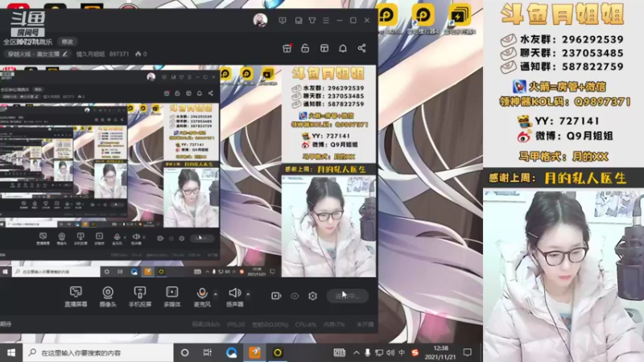Share the room using share icon

(x=361, y=48)
